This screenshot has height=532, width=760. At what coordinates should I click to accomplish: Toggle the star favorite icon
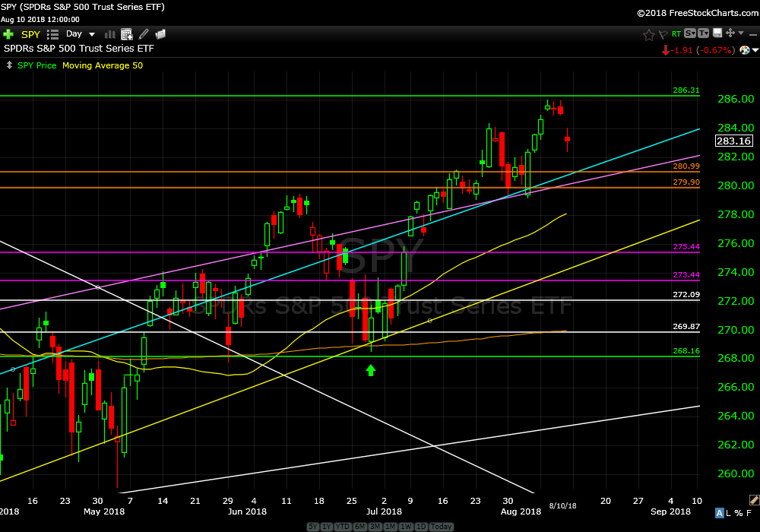[648, 34]
